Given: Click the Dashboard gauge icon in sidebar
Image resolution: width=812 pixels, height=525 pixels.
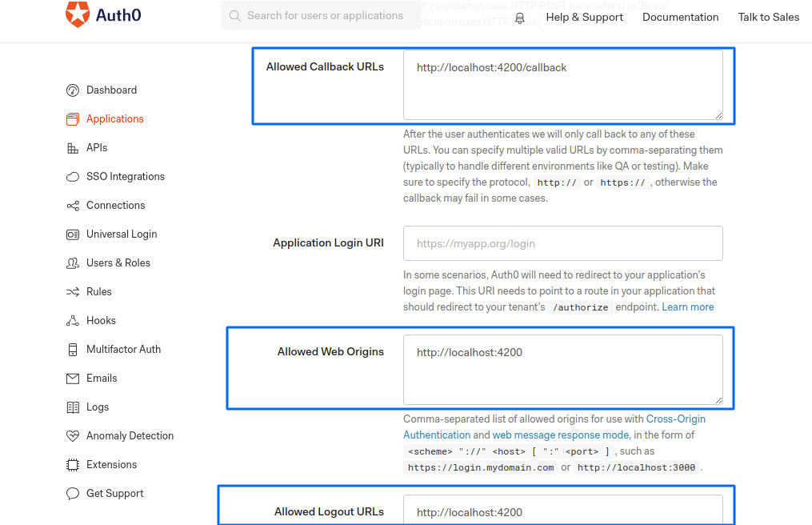Looking at the screenshot, I should 73,90.
